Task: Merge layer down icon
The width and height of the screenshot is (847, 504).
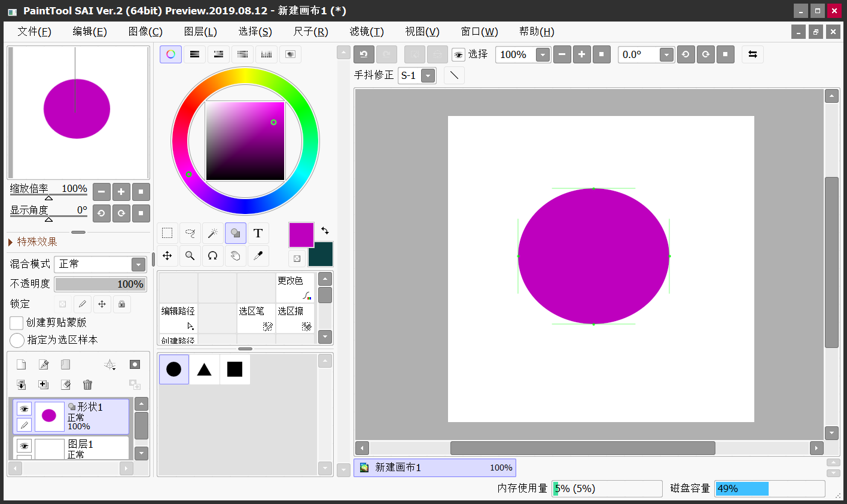Action: click(22, 385)
